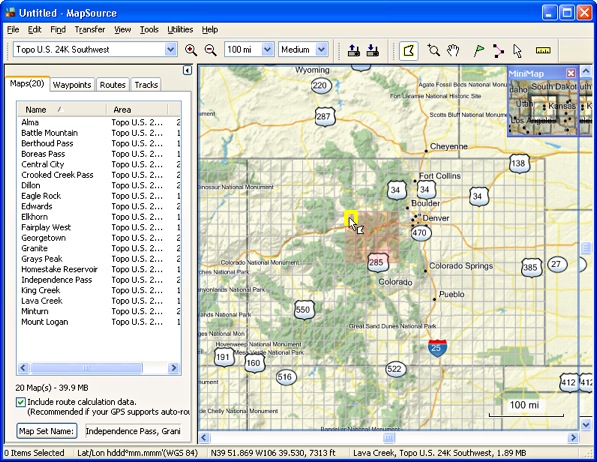Select the Independence Pass map row
597x462 pixels.
pyautogui.click(x=99, y=280)
